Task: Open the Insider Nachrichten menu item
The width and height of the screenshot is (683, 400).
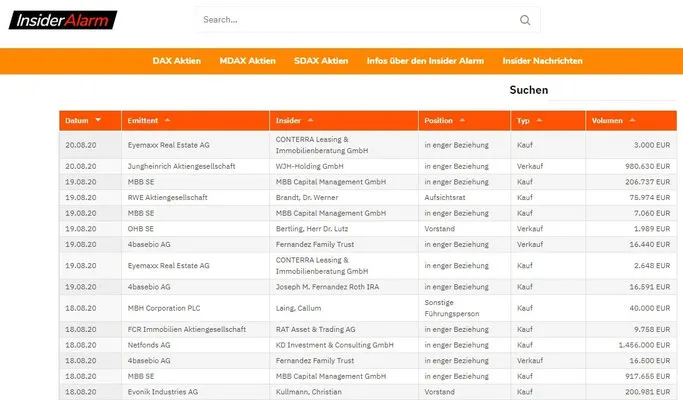Action: [x=542, y=61]
